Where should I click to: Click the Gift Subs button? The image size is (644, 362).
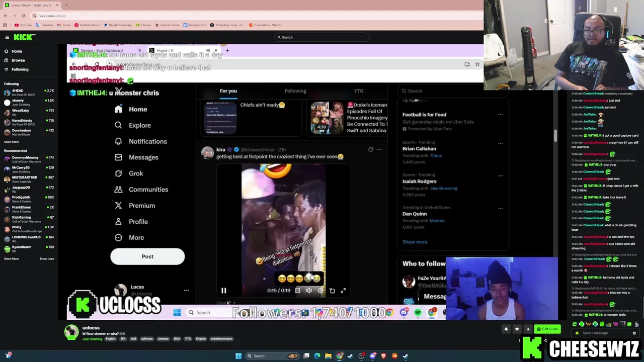547,329
